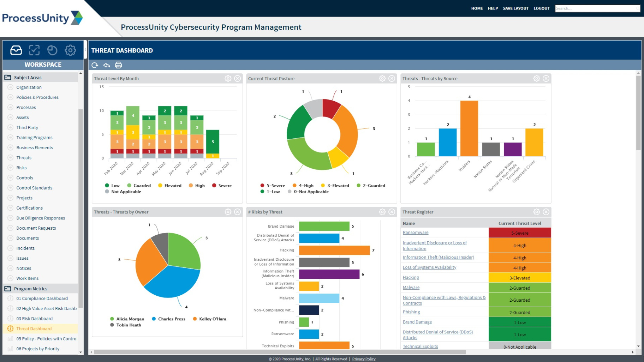Open Privacy Policy footer link

pyautogui.click(x=364, y=359)
